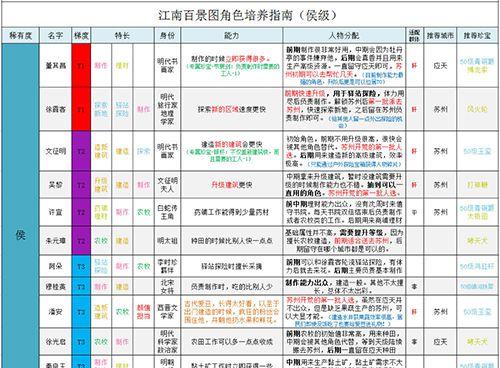Select the 推荐城市 column header
500x368 pixels.
[x=440, y=36]
